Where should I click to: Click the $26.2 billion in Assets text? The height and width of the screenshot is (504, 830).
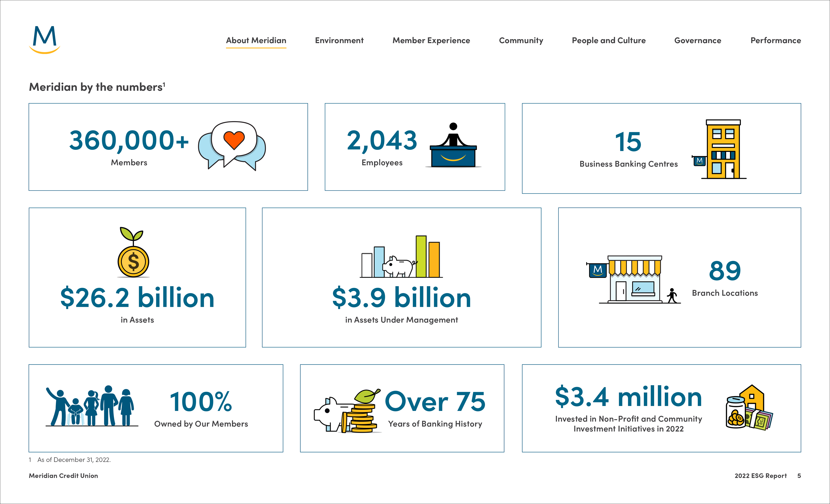(x=137, y=298)
